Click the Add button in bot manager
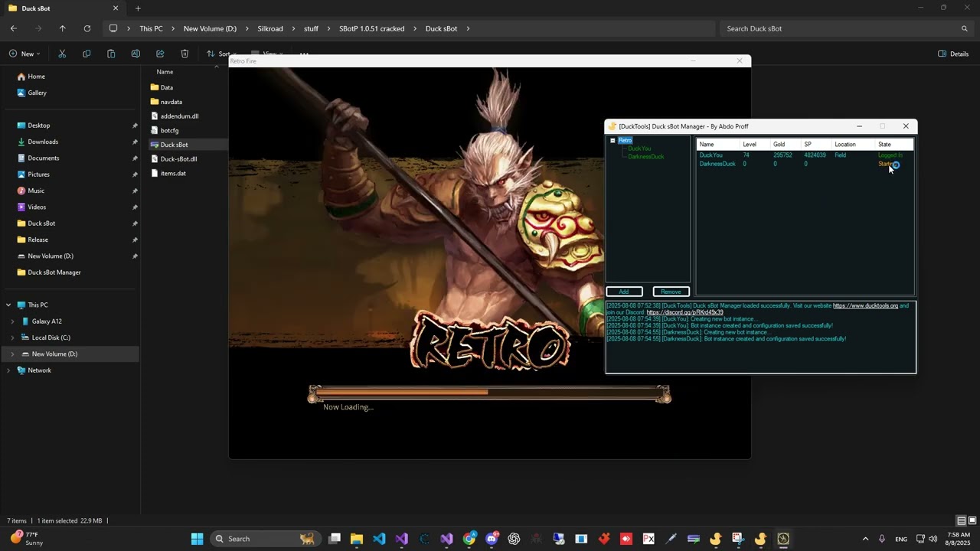 624,292
